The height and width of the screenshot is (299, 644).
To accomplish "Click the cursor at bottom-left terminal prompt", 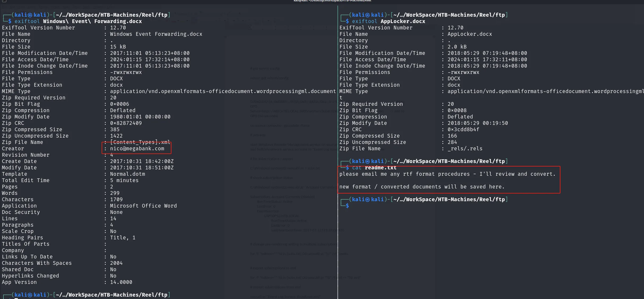I will tap(16, 298).
